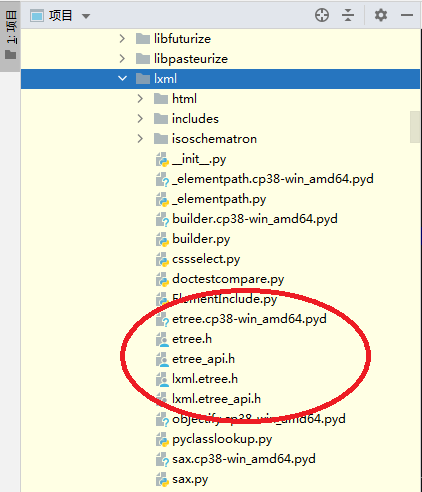Switch to the vertical 1: 项目 side tab
Image resolution: width=422 pixels, height=492 pixels.
pos(11,35)
